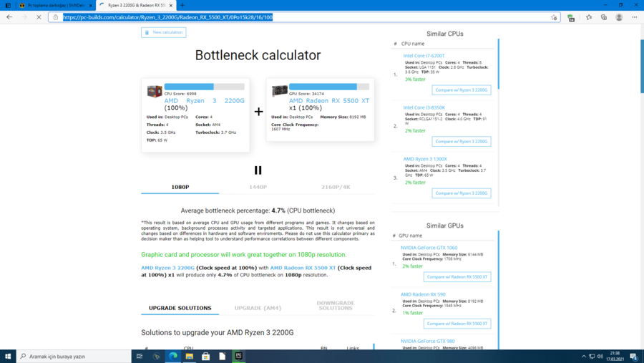Compare GTX 1060 with Radeon RX 5500 XT
Screen dimensions: 644x363
[457, 277]
